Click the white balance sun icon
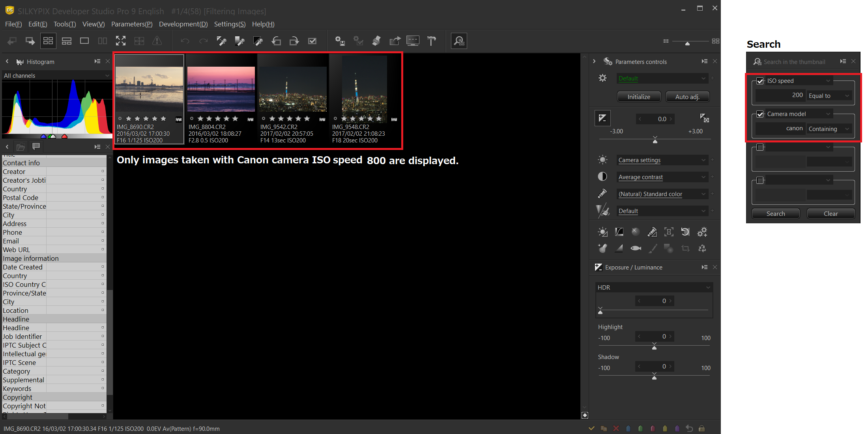The height and width of the screenshot is (434, 868). (602, 160)
